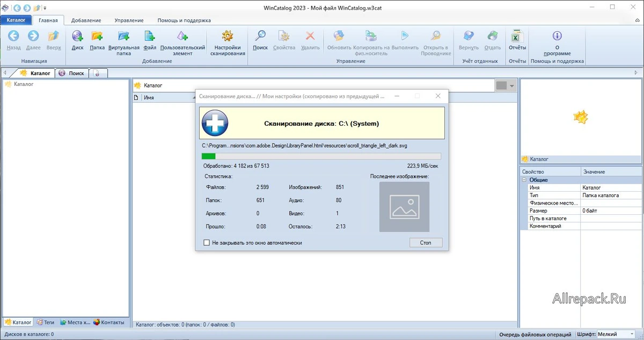Click the Свойство column header
The width and height of the screenshot is (644, 340).
pyautogui.click(x=551, y=172)
